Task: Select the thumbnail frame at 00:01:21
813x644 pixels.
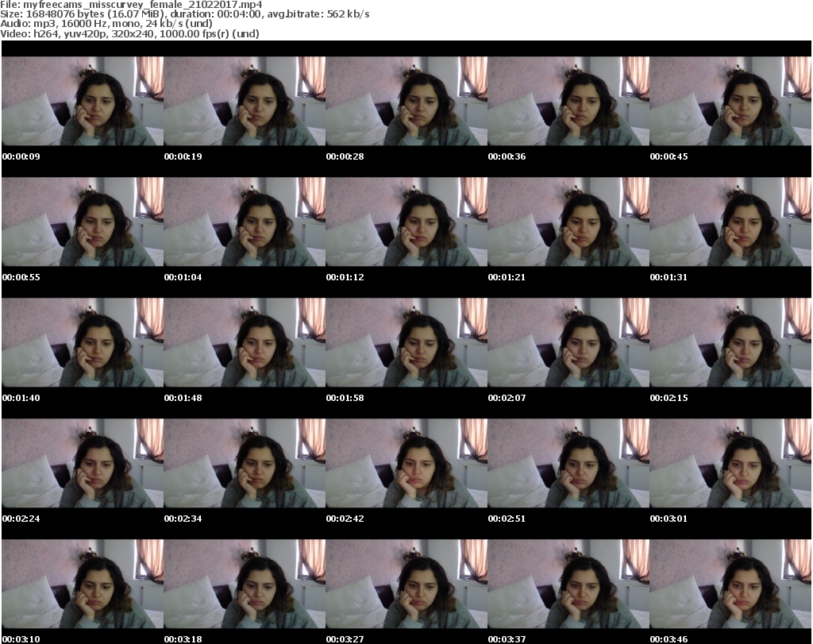Action: click(x=568, y=222)
